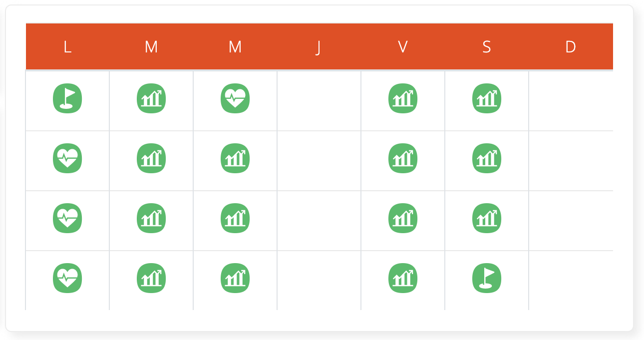Image resolution: width=644 pixels, height=340 pixels.
Task: Click the growth chart icon in Wednesday's last row
Action: coord(235,278)
